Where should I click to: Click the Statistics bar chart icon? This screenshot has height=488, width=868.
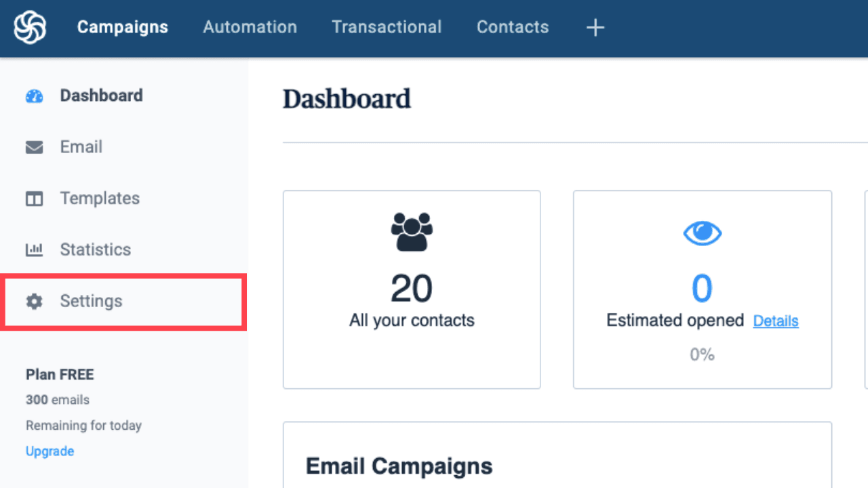click(x=34, y=250)
